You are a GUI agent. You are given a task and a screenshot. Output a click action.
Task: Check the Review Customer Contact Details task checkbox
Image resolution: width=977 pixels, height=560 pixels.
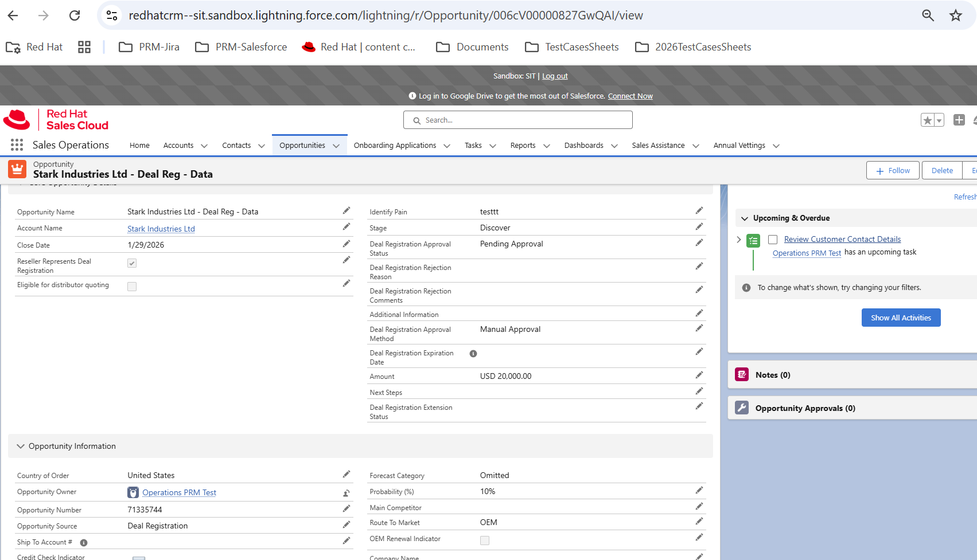point(773,240)
